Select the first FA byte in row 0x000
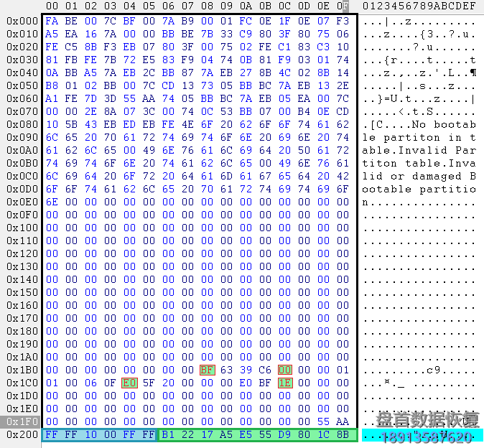Viewport: 484px width, 448px height. [52, 21]
